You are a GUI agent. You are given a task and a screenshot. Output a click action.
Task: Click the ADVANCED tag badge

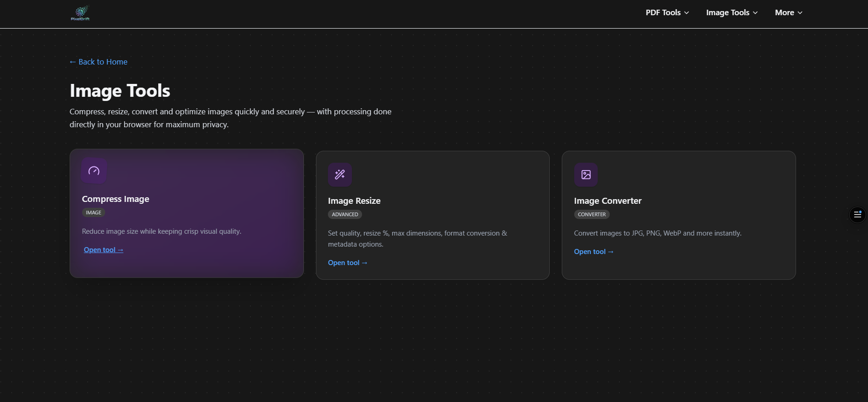pos(345,214)
